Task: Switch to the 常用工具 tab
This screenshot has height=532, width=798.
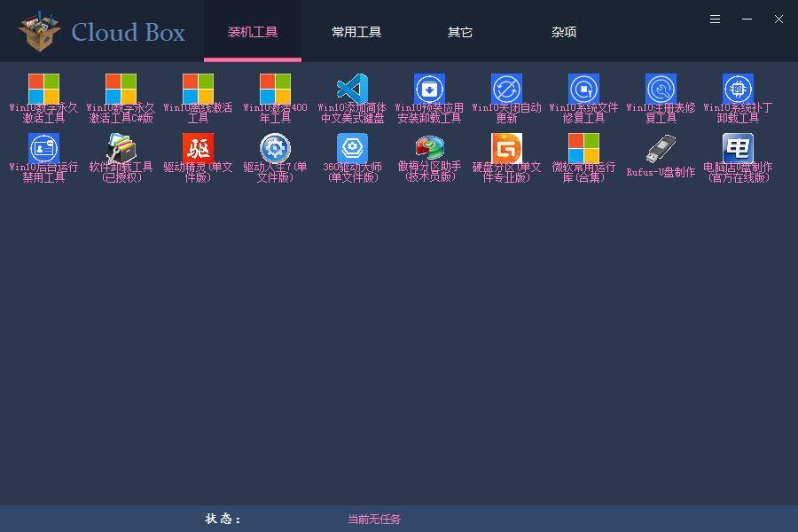Action: [x=356, y=31]
